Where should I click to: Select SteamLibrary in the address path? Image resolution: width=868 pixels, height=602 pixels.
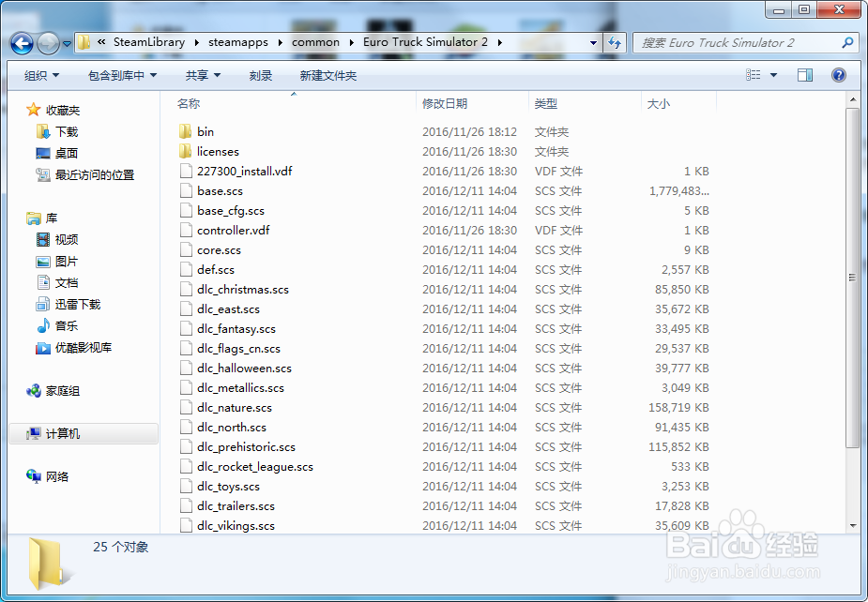(x=149, y=42)
